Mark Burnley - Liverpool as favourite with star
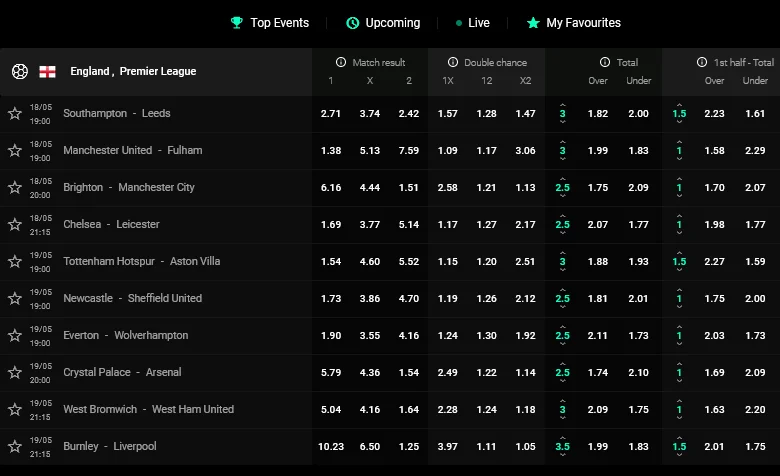The height and width of the screenshot is (476, 780). pyautogui.click(x=15, y=447)
